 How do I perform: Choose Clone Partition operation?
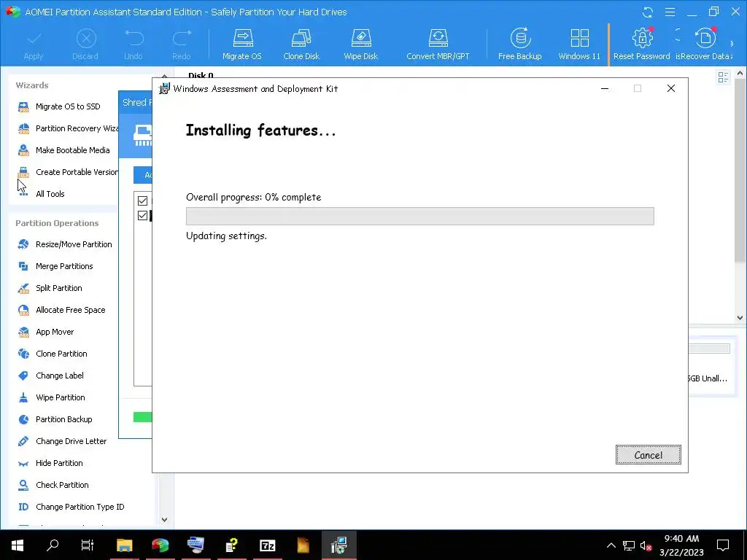point(53,354)
